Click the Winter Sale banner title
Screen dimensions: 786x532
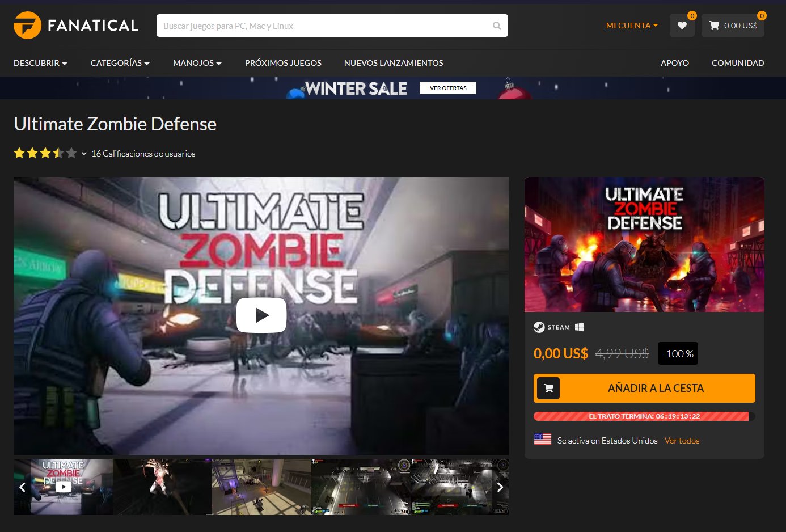(356, 88)
